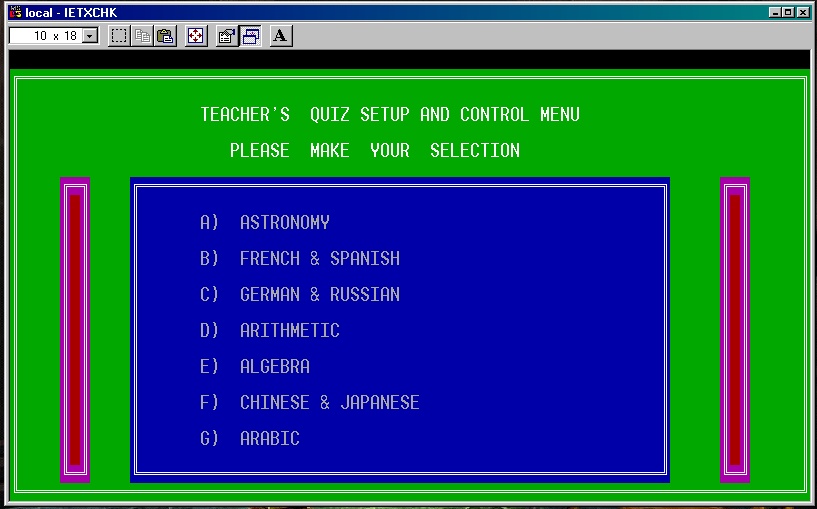Open the font size dropdown arrow

[x=90, y=36]
